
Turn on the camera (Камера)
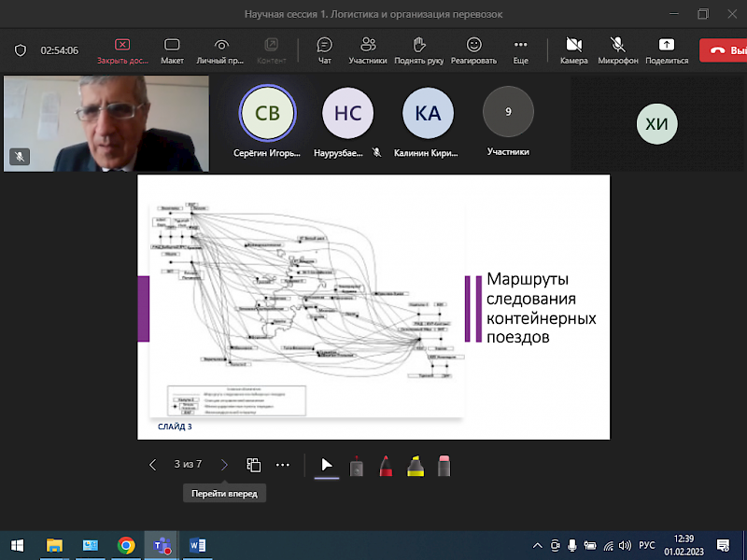(574, 49)
